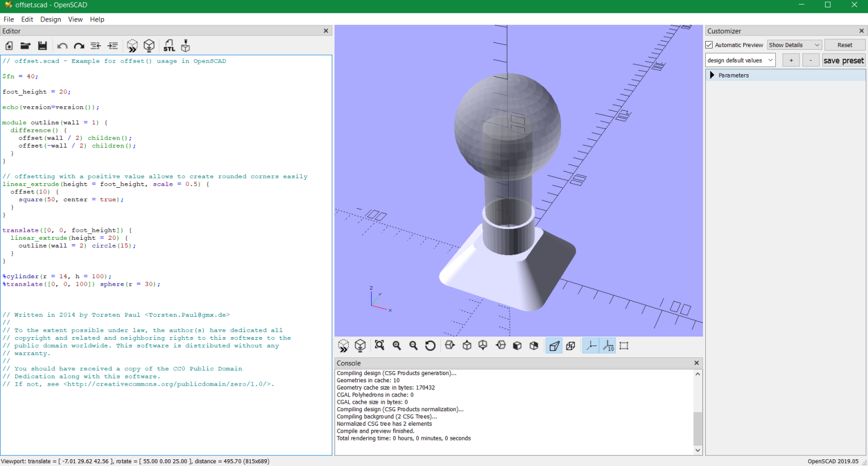Screen dimensions: 868x466
Task: Open the View menu
Action: click(x=75, y=19)
